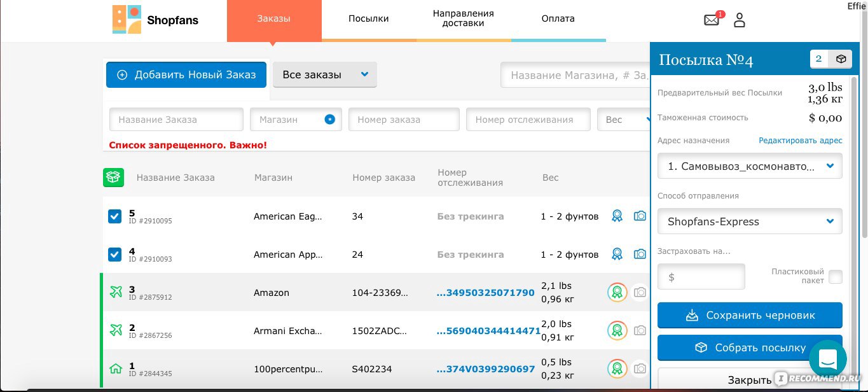Viewport: 868px width, 392px height.
Task: Click the plane icon on order 2
Action: click(x=116, y=330)
